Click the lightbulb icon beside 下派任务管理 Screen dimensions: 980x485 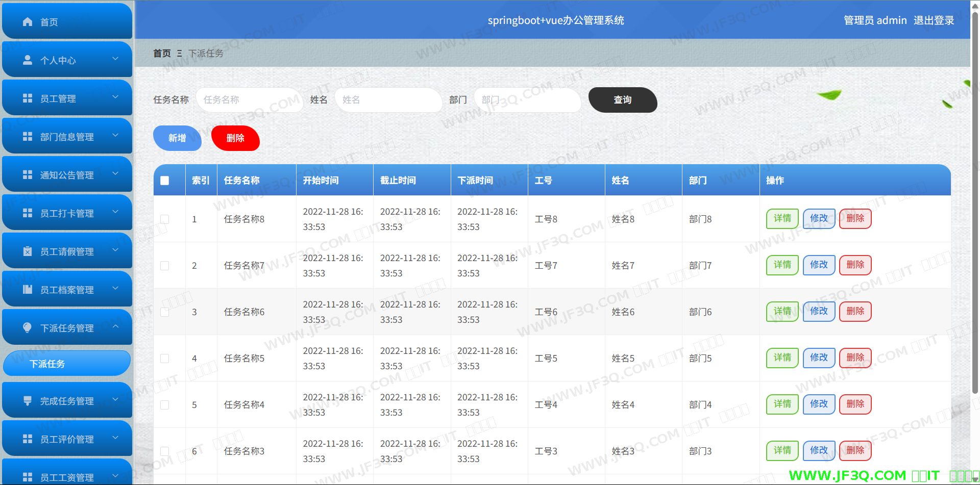coord(28,327)
